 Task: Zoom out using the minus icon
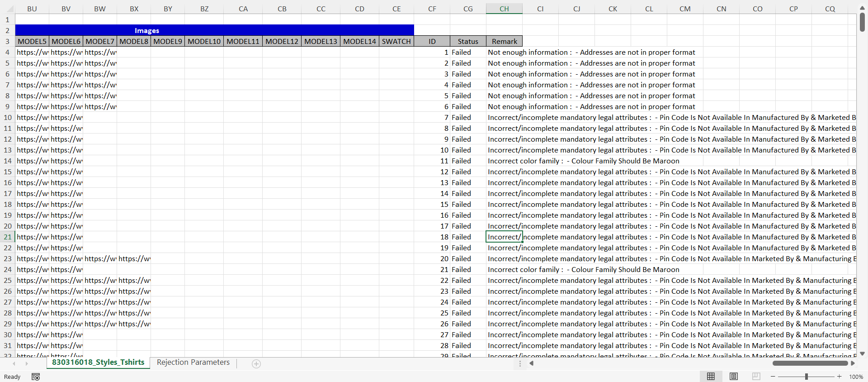click(x=773, y=377)
